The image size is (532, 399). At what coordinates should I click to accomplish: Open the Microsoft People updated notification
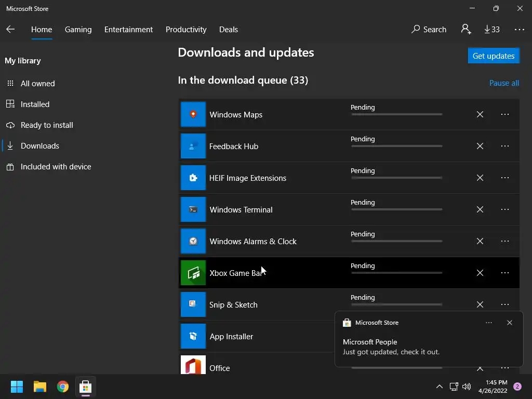(x=429, y=339)
